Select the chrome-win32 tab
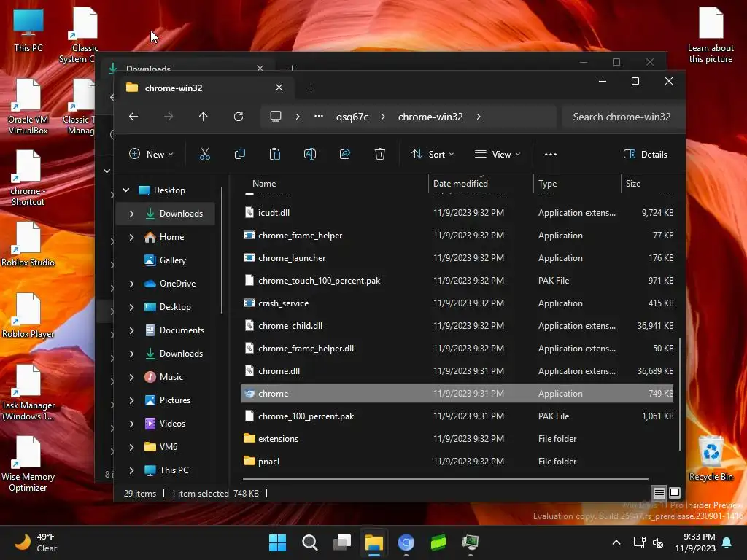The height and width of the screenshot is (560, 747). click(205, 87)
